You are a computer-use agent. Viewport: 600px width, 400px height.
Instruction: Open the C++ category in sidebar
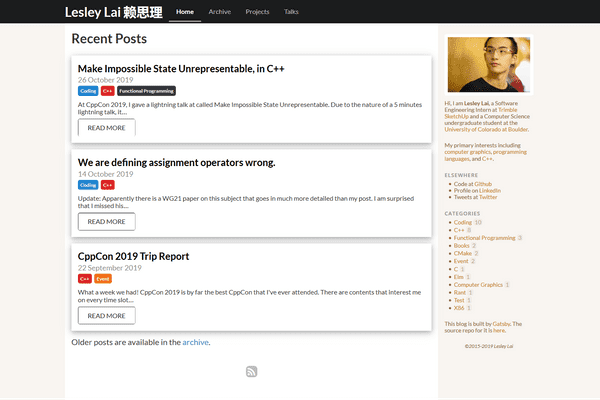pyautogui.click(x=459, y=230)
